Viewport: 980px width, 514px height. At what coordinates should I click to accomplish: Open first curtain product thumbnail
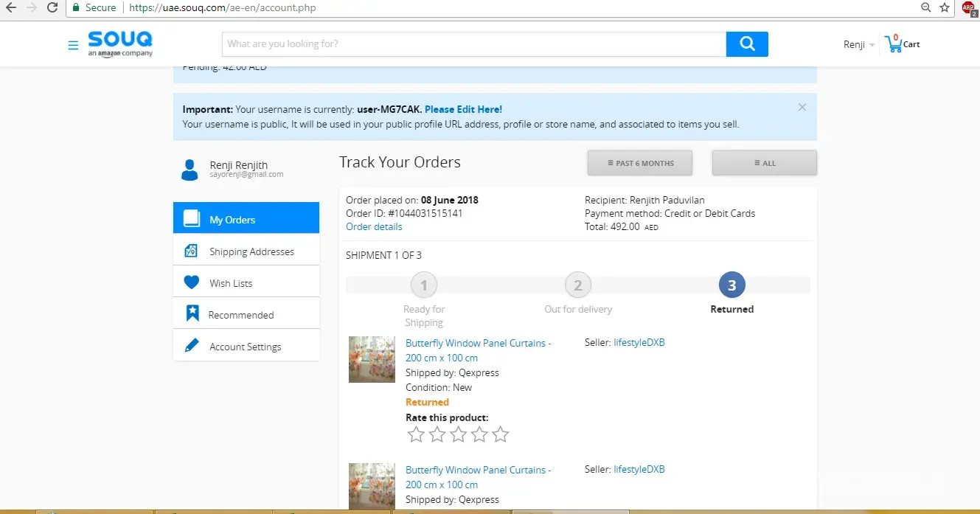(x=372, y=359)
